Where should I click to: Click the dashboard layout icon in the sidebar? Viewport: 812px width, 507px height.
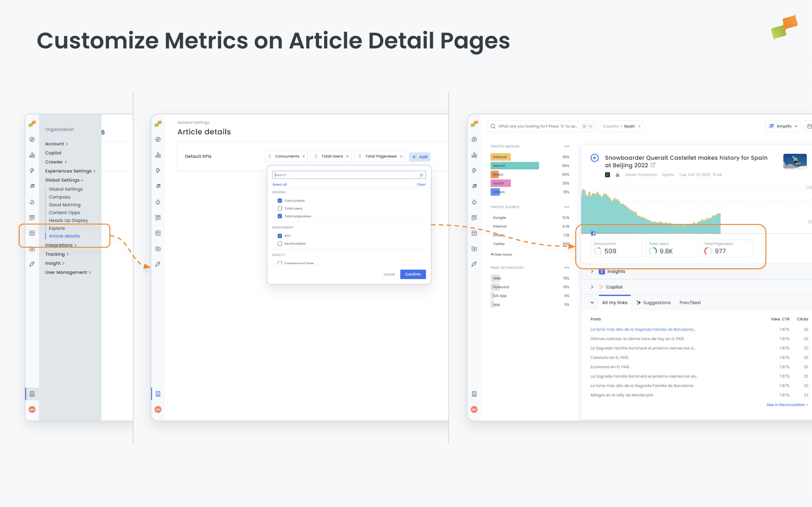point(32,217)
